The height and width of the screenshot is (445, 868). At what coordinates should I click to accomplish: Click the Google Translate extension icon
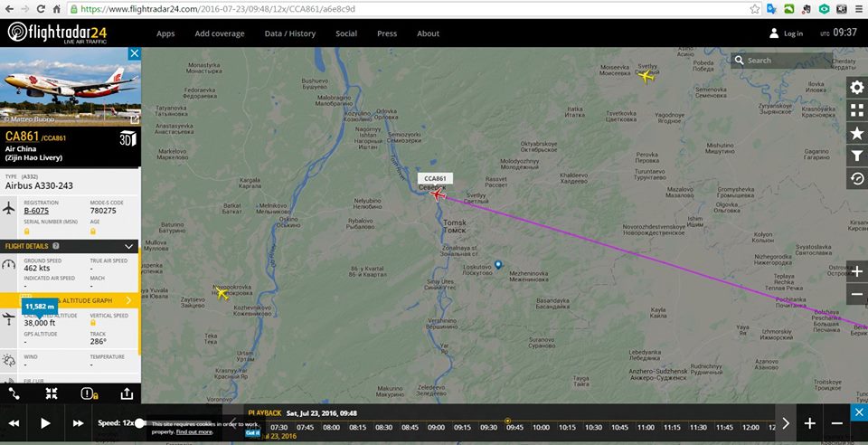click(x=771, y=9)
